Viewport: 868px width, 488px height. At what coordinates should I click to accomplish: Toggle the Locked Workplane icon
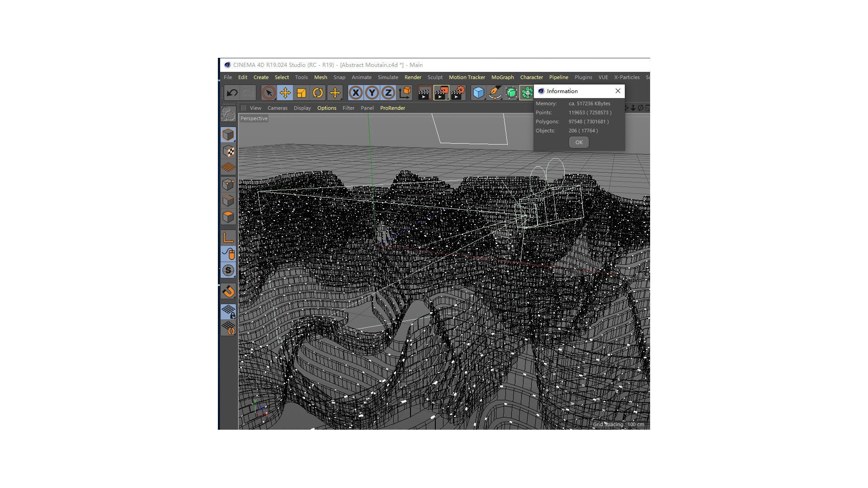[228, 312]
